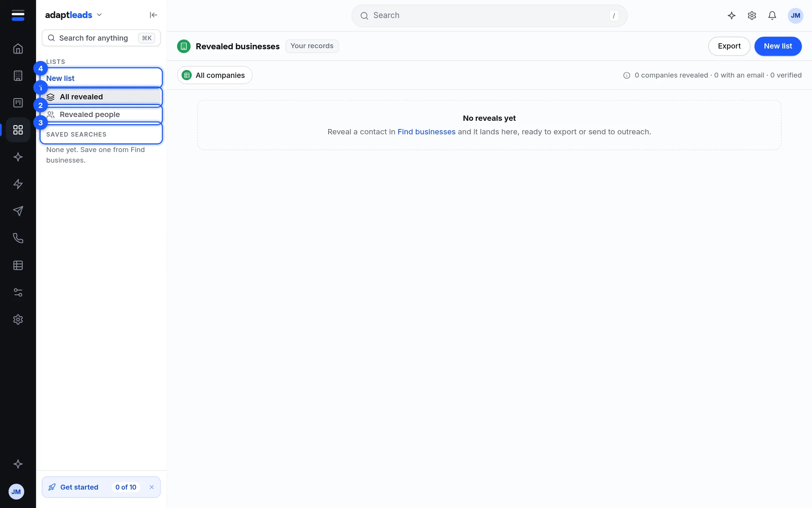Viewport: 812px width, 508px height.
Task: Click the Your records badge
Action: click(x=312, y=46)
